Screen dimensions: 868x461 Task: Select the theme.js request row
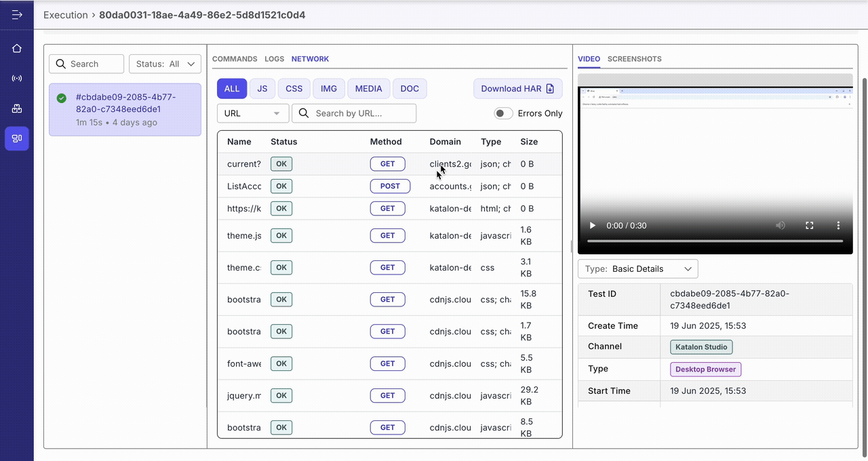[x=390, y=236]
